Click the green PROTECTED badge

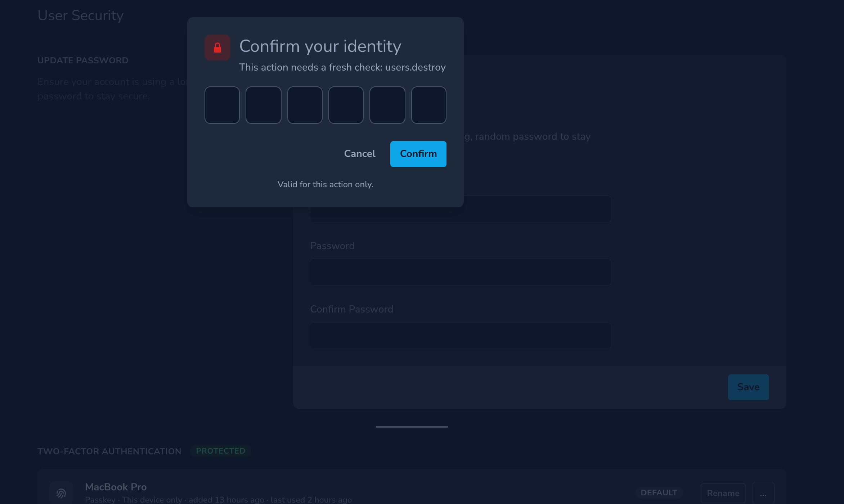pos(221,451)
